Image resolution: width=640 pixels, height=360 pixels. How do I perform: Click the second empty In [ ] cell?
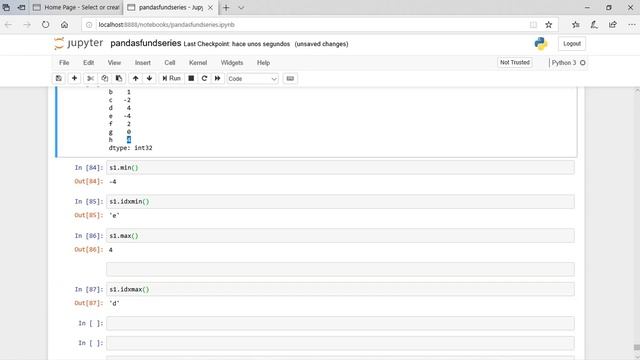pos(340,343)
